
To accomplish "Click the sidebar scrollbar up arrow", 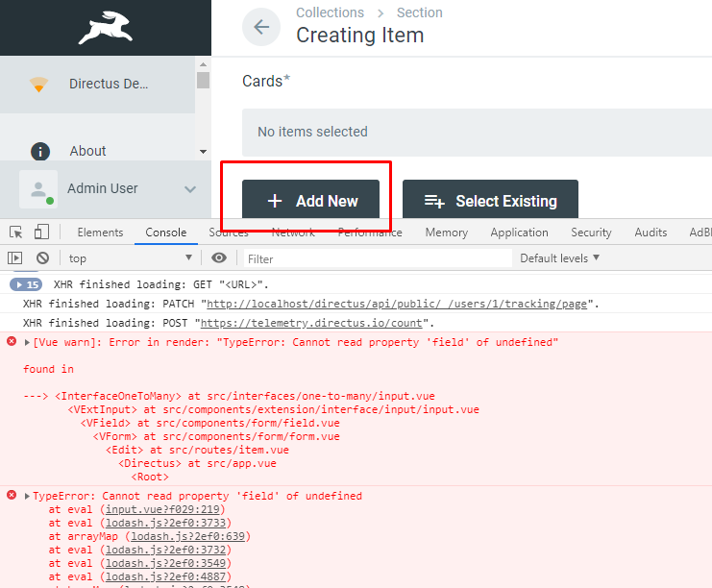I will pos(203,64).
